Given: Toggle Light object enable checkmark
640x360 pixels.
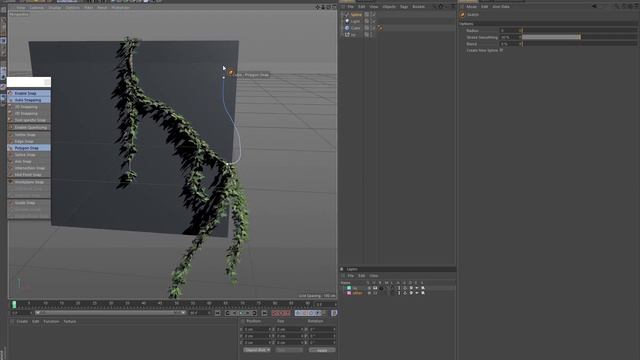Looking at the screenshot, I should click(x=373, y=21).
